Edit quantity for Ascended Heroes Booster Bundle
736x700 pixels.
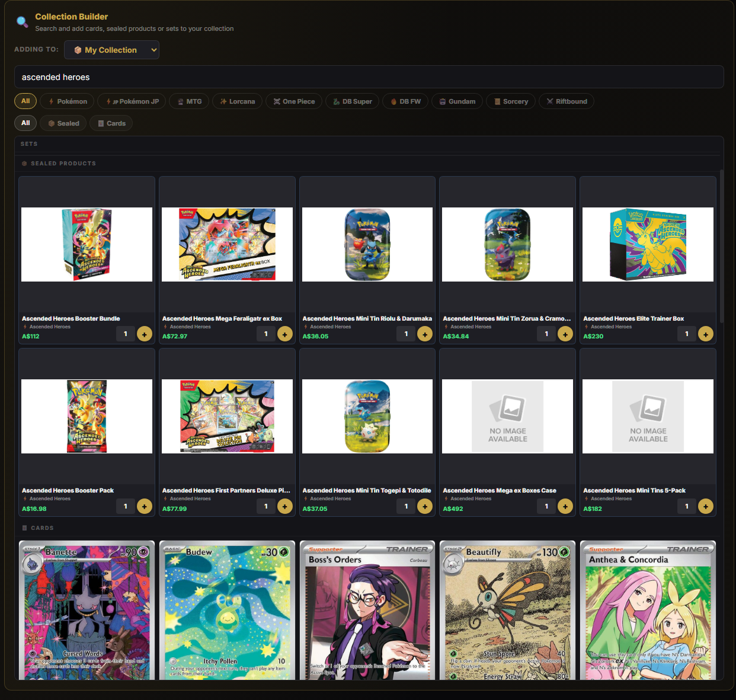pyautogui.click(x=126, y=334)
